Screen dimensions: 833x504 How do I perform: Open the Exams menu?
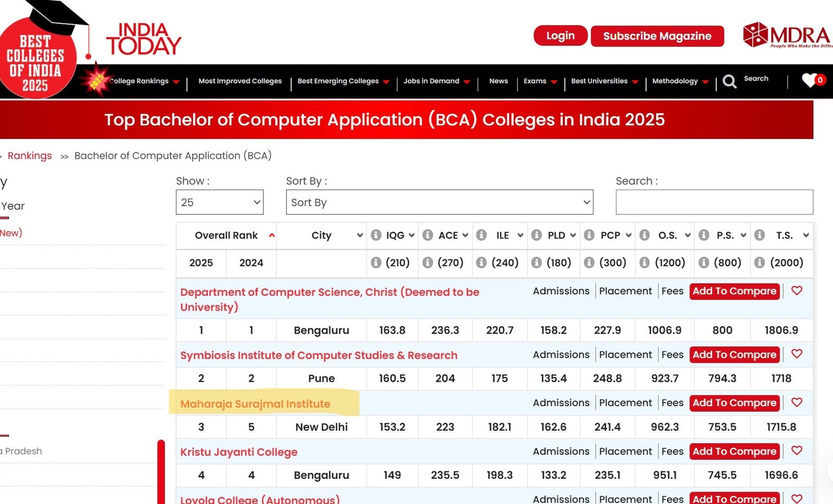click(x=540, y=81)
